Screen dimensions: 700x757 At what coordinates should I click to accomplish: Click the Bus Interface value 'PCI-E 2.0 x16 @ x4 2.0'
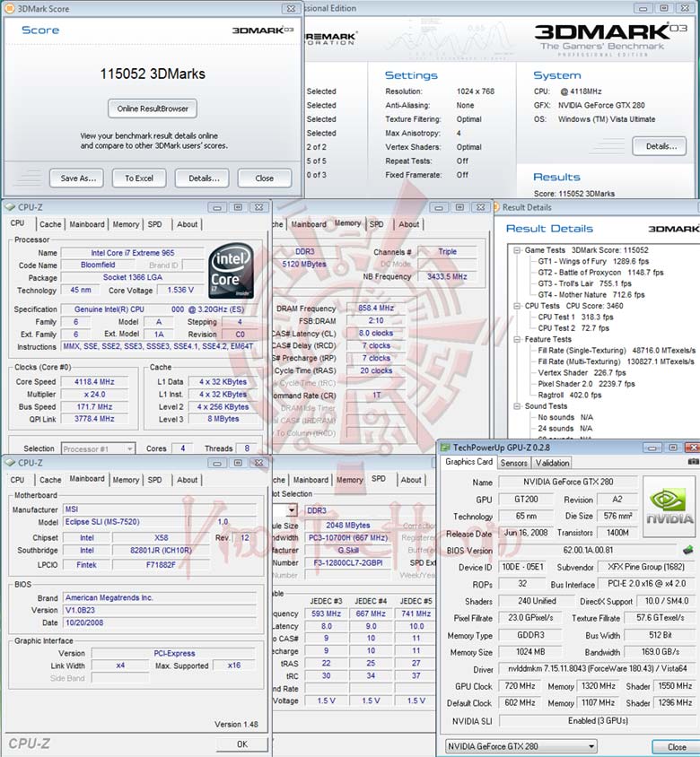(646, 584)
